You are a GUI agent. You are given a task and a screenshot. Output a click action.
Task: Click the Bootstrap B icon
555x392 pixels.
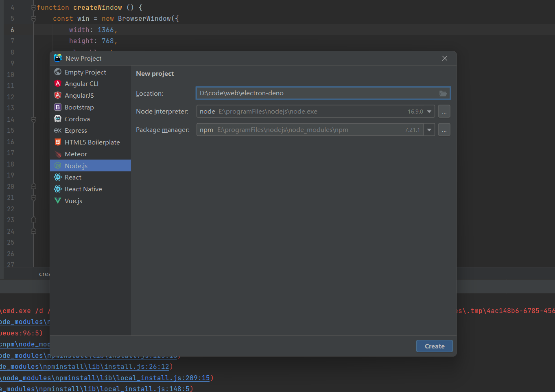(58, 107)
